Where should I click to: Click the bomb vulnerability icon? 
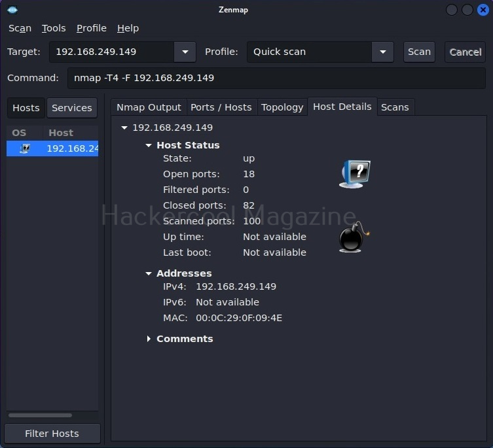point(354,237)
